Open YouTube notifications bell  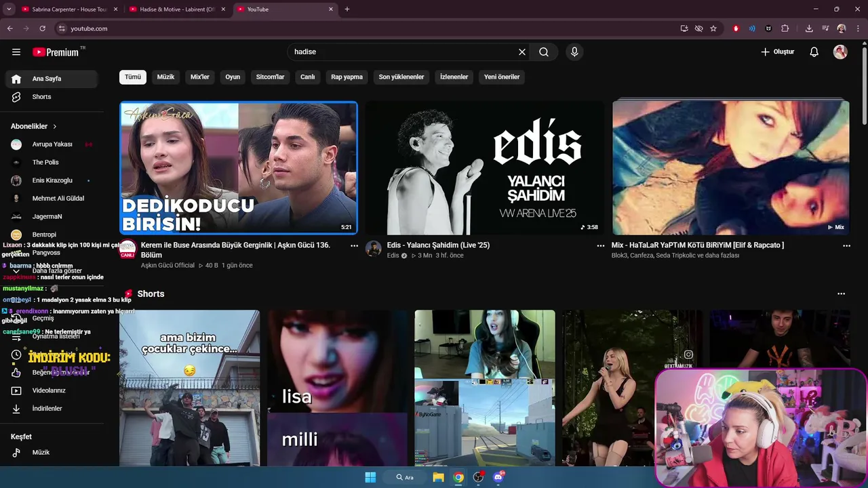pos(814,52)
